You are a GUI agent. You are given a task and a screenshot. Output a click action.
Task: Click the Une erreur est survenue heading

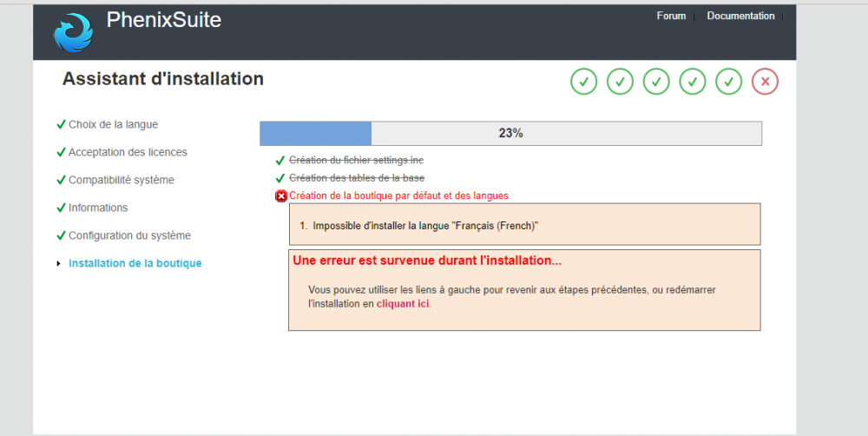(x=427, y=261)
